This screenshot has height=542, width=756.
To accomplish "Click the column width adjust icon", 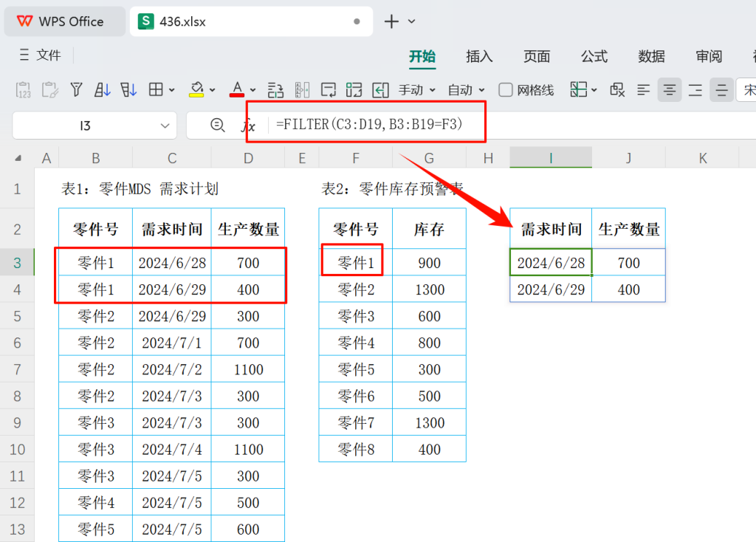I will tap(302, 90).
